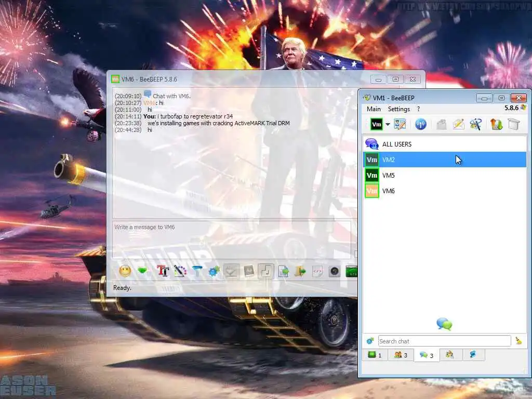
Task: Select the VM5 user entry
Action: tap(445, 176)
